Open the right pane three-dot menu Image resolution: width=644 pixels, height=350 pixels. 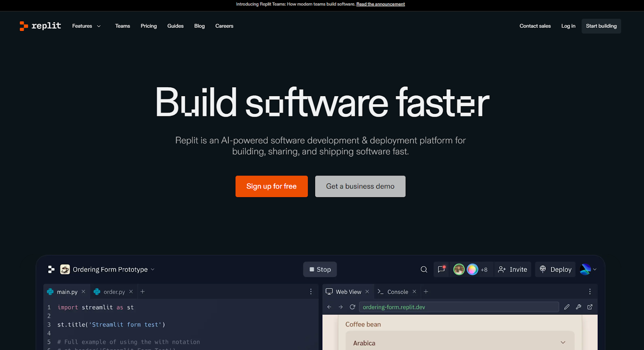pos(590,292)
